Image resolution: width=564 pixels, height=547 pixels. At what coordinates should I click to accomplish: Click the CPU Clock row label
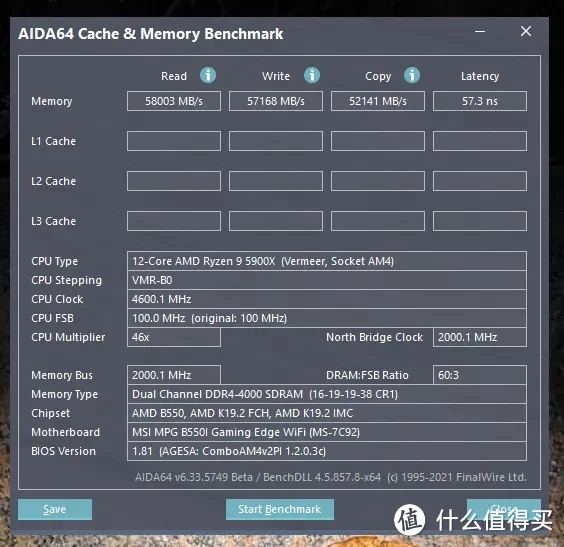tap(57, 299)
